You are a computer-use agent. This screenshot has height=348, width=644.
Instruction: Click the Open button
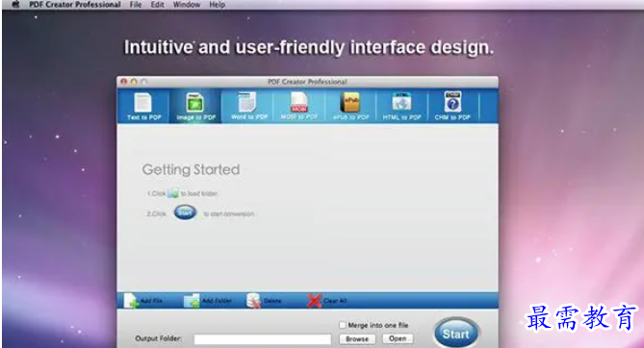pyautogui.click(x=398, y=338)
